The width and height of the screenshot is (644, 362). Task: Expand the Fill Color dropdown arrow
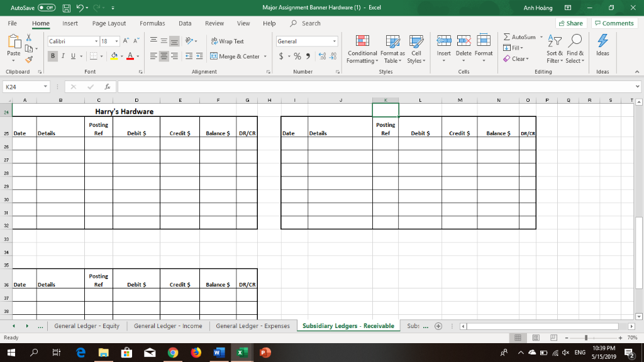pos(121,56)
